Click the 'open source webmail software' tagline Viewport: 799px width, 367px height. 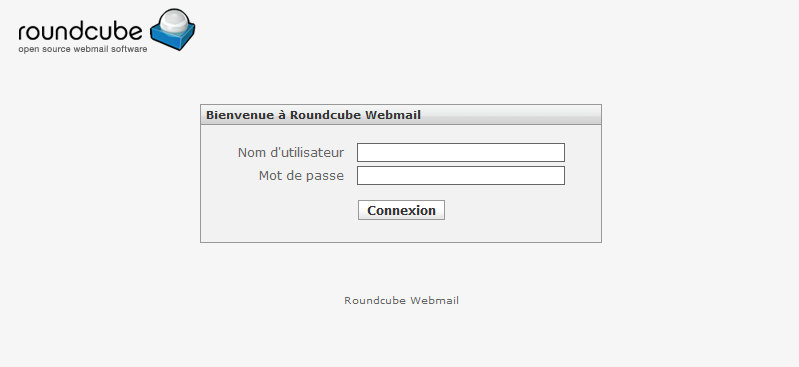coord(83,49)
